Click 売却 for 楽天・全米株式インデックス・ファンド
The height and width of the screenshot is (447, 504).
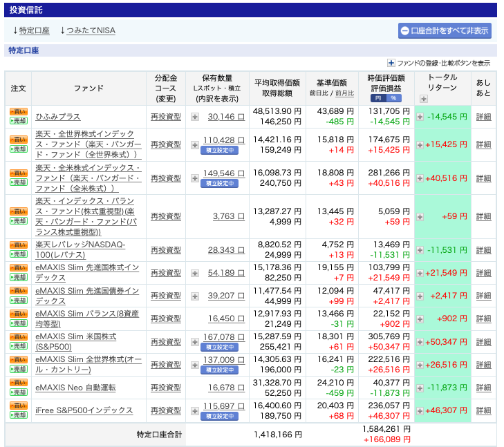coord(19,182)
